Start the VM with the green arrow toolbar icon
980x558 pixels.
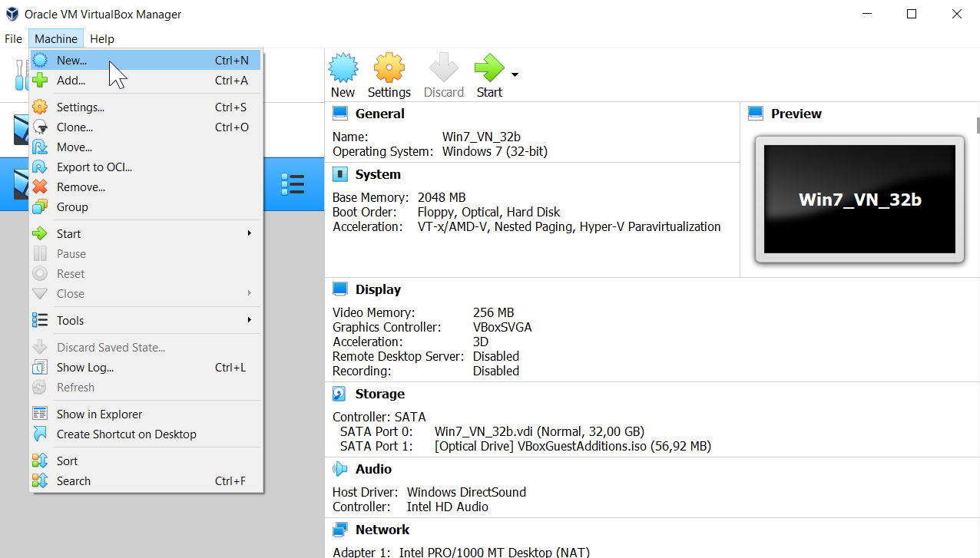click(489, 75)
